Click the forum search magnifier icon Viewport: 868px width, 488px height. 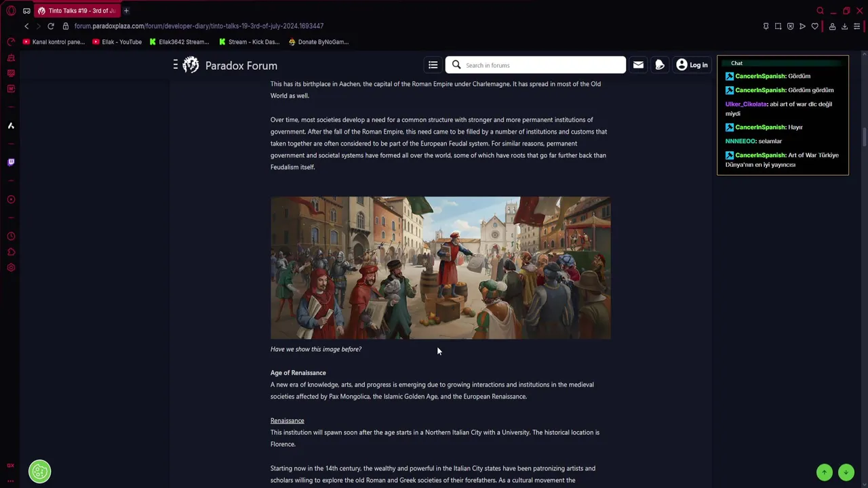click(x=456, y=65)
